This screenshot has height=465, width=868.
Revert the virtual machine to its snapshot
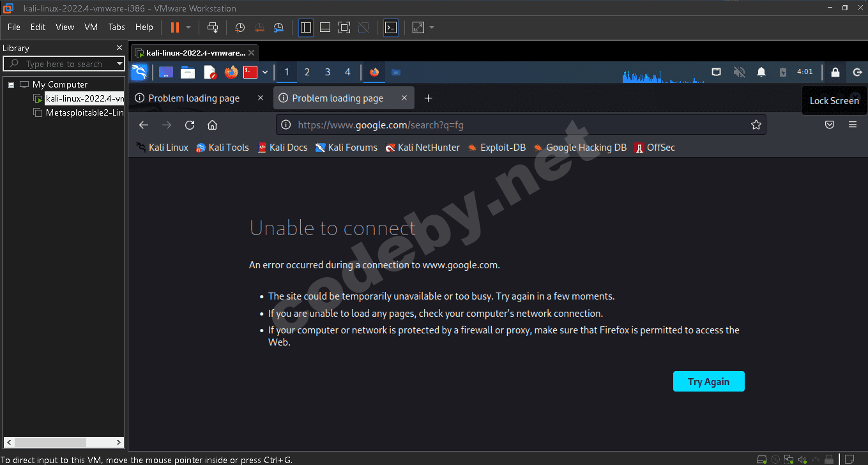(x=259, y=27)
